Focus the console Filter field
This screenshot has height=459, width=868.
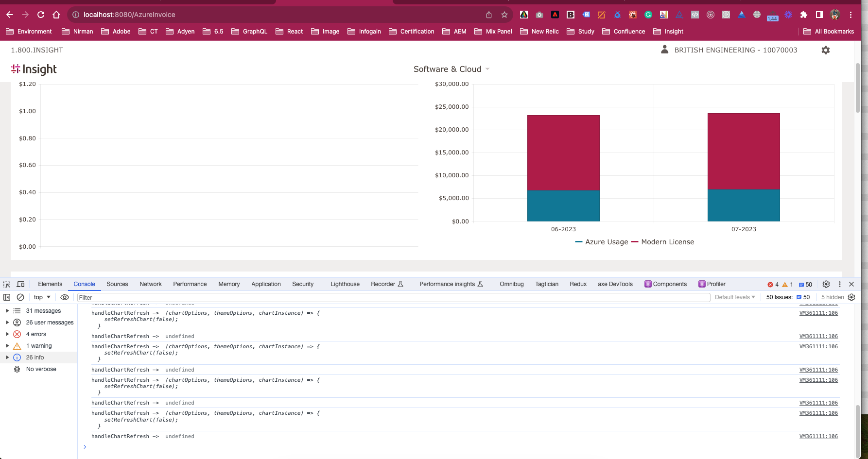coord(394,297)
